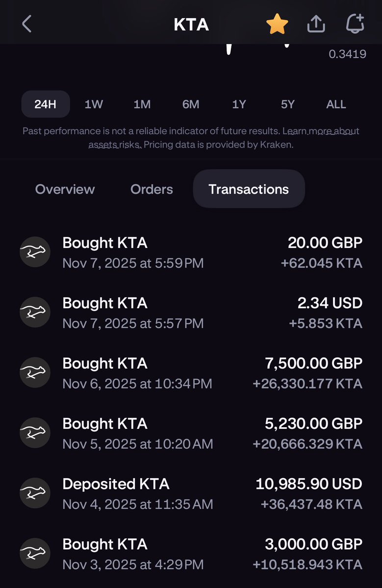Tap the back arrow icon

pos(27,24)
